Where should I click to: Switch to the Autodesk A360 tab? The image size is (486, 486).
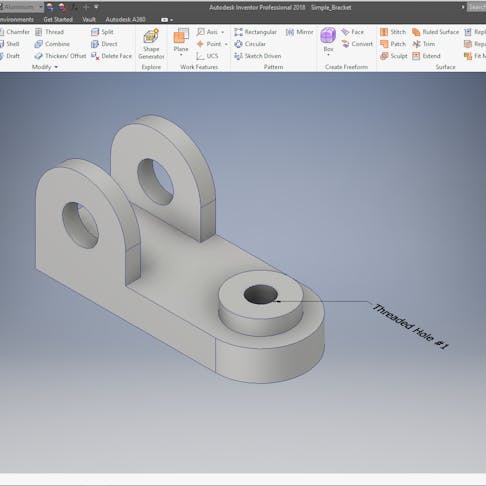pos(125,20)
